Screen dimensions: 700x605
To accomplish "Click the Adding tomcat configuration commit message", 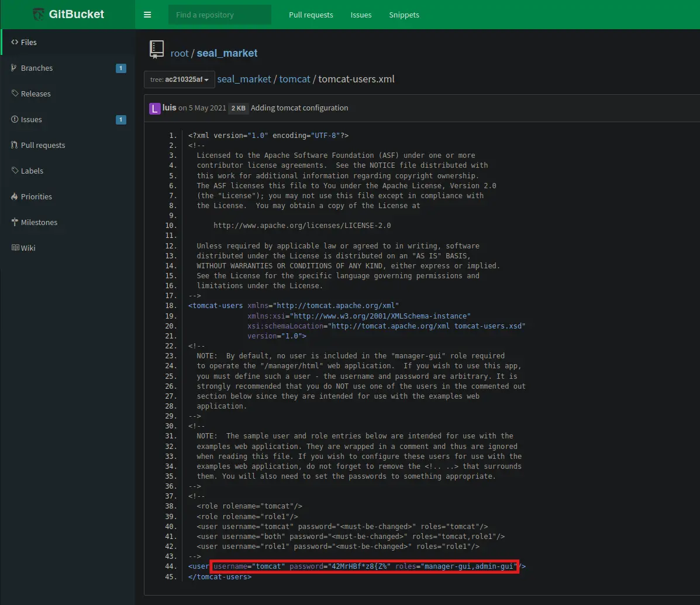I will point(299,108).
